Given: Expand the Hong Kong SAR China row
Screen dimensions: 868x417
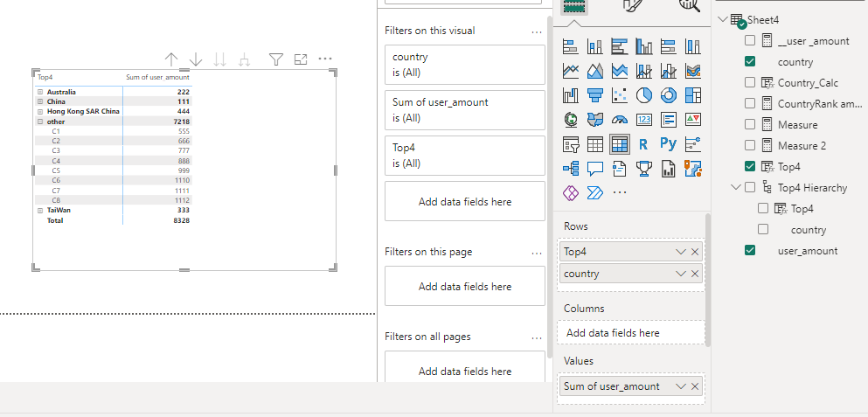Looking at the screenshot, I should 40,111.
